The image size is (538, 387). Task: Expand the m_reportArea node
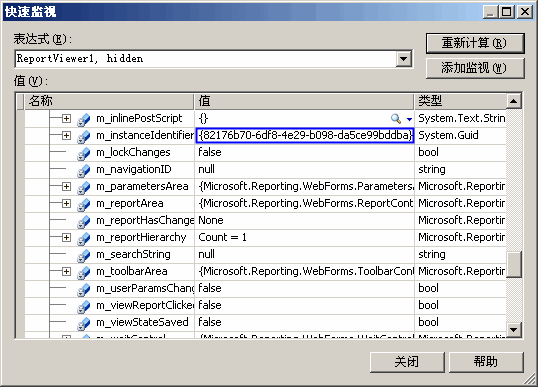pos(66,203)
